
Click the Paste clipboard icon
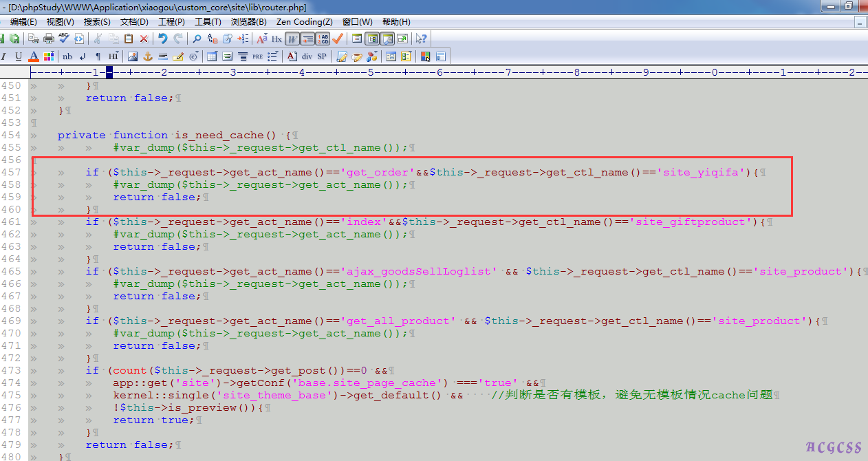pos(129,39)
